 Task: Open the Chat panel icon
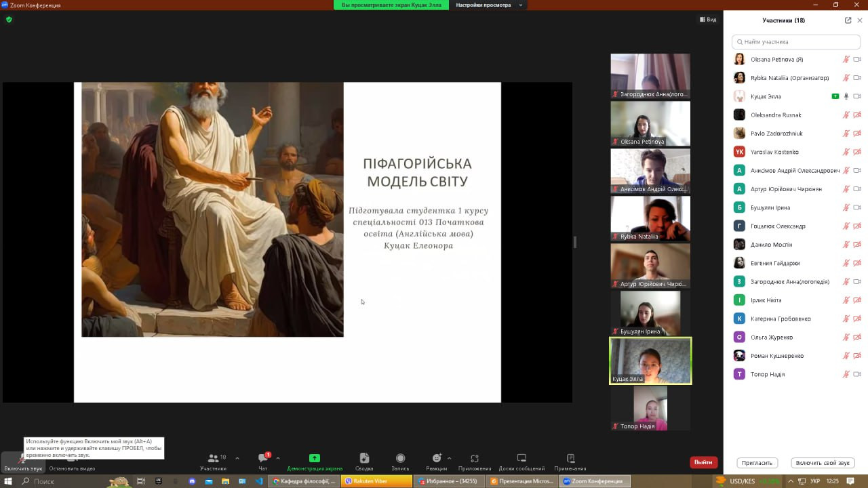(x=263, y=459)
